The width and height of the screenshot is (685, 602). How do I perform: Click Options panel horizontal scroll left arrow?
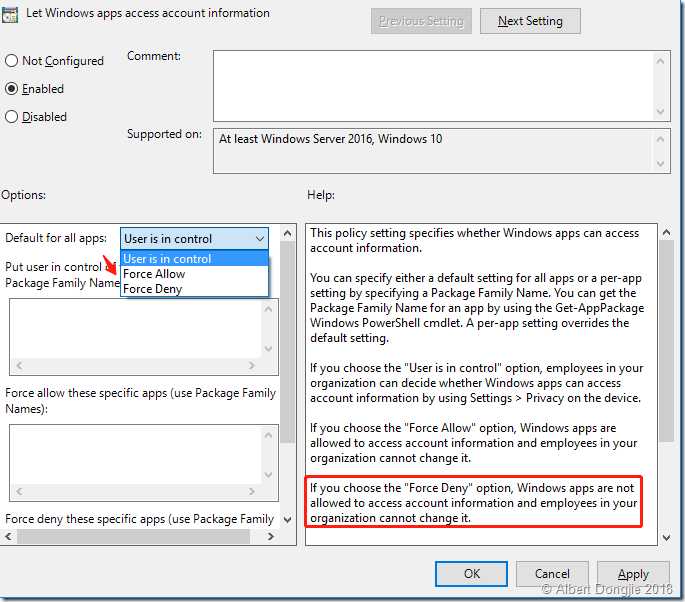(x=9, y=536)
